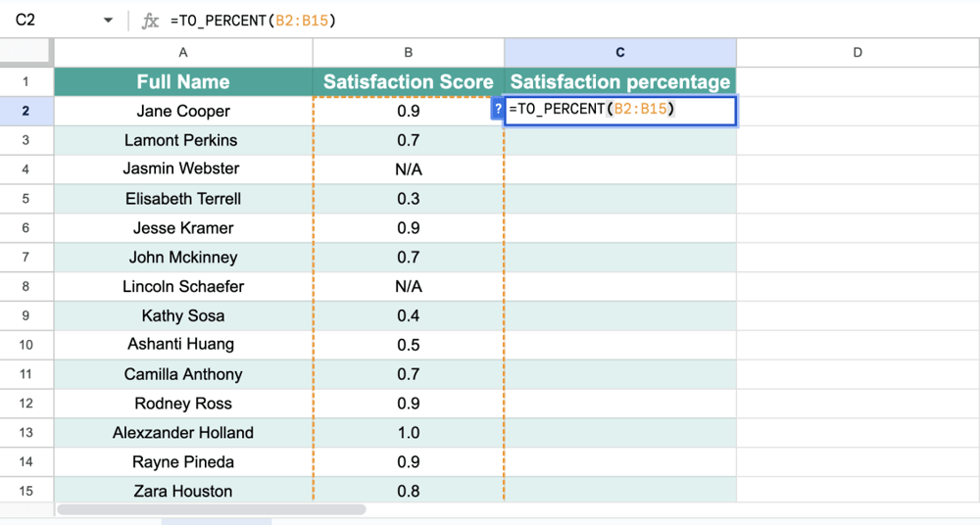Select the Jasmin Webster cell

coord(183,169)
